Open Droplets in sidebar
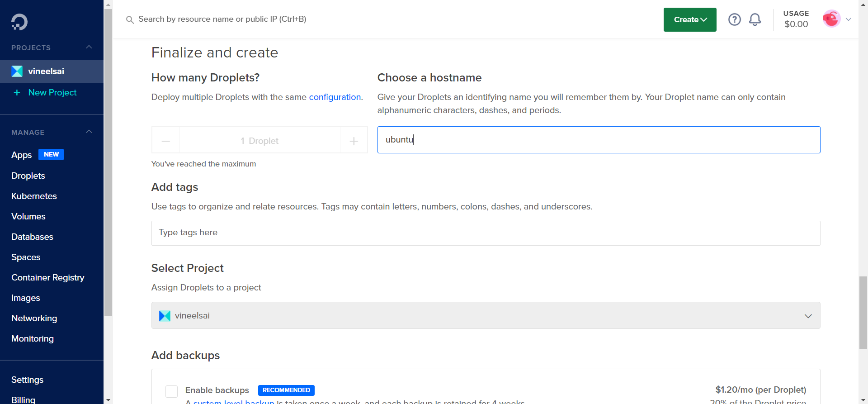 click(x=28, y=176)
